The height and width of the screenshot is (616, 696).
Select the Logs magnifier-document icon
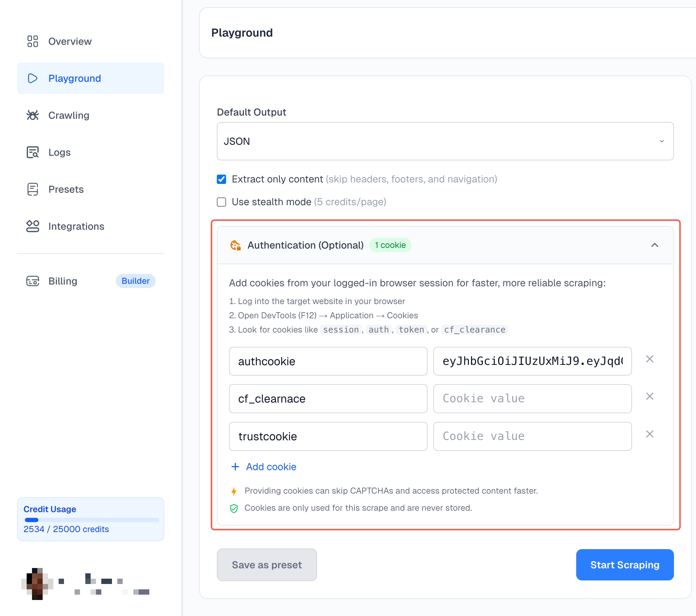point(32,152)
